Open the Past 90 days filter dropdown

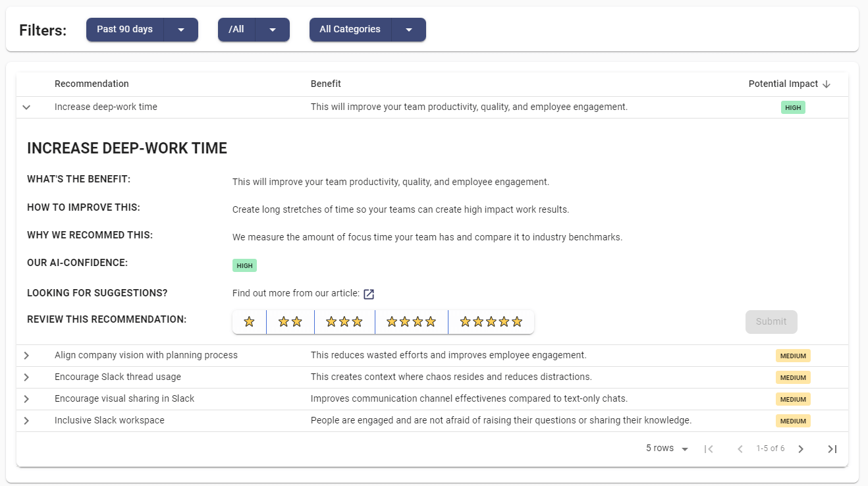142,29
